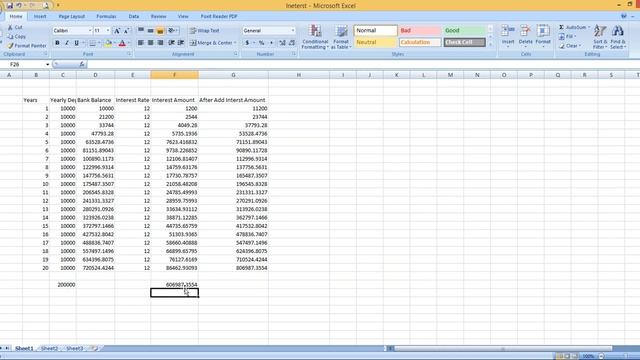Switch to the Review tab
The width and height of the screenshot is (640, 360).
[158, 16]
